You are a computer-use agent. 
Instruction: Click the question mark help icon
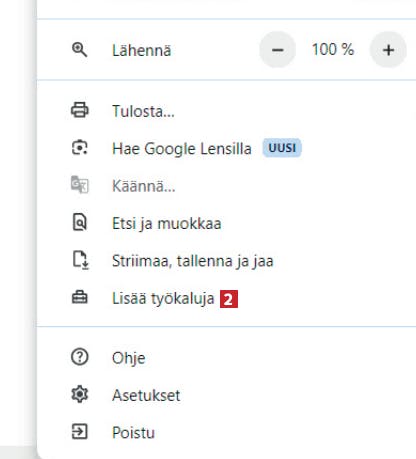coord(80,357)
